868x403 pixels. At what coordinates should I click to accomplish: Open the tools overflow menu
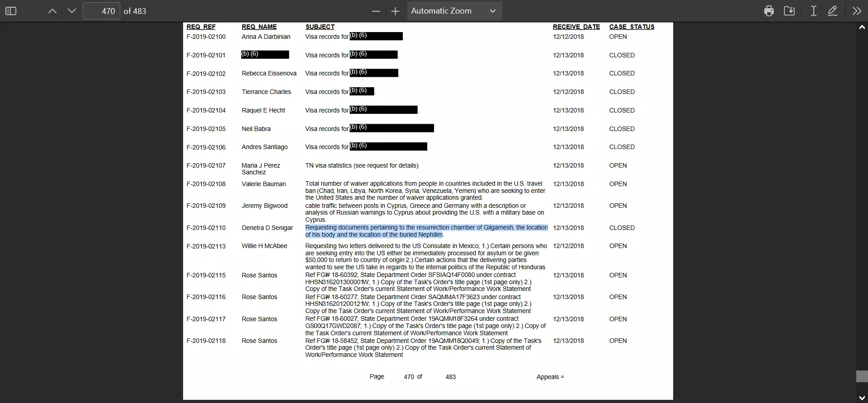(857, 11)
